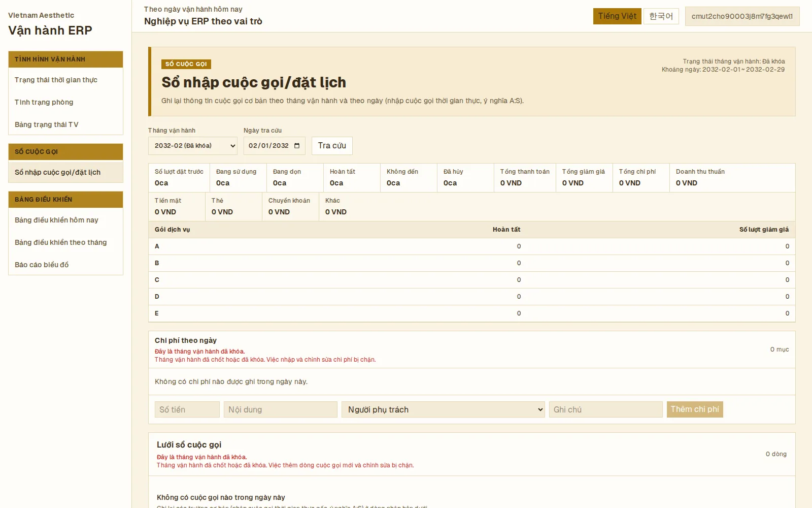Switch language to Tiếng Việt
The width and height of the screenshot is (812, 508).
tap(617, 16)
